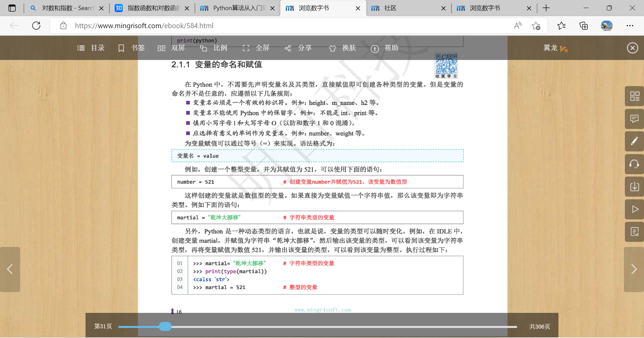This screenshot has width=644, height=338.
Task: Open the notes icon in sidebar
Action: (x=634, y=232)
